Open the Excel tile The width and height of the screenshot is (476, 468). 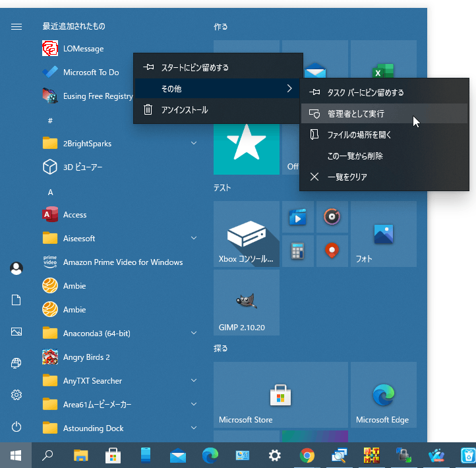point(384,59)
